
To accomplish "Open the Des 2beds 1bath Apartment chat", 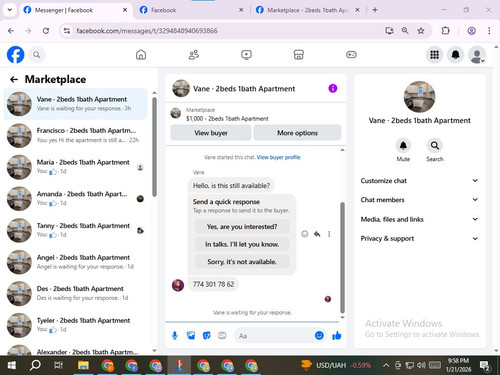I will tap(75, 293).
